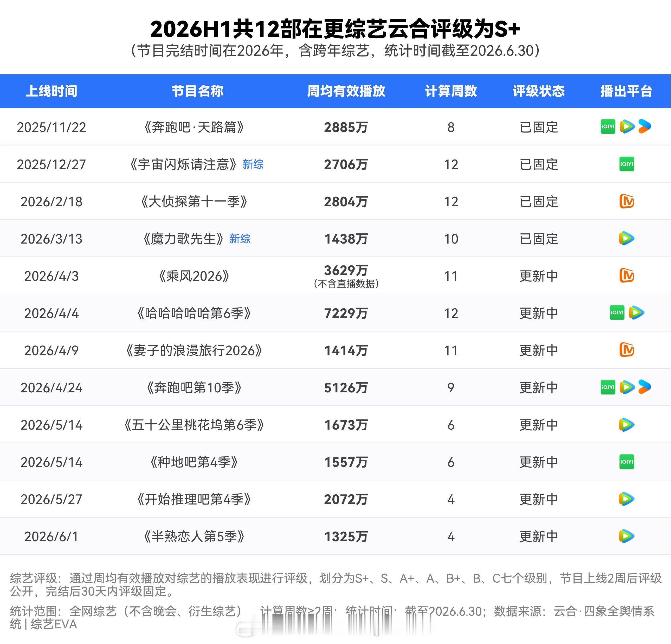Click the 5126万 playback value

(x=346, y=388)
